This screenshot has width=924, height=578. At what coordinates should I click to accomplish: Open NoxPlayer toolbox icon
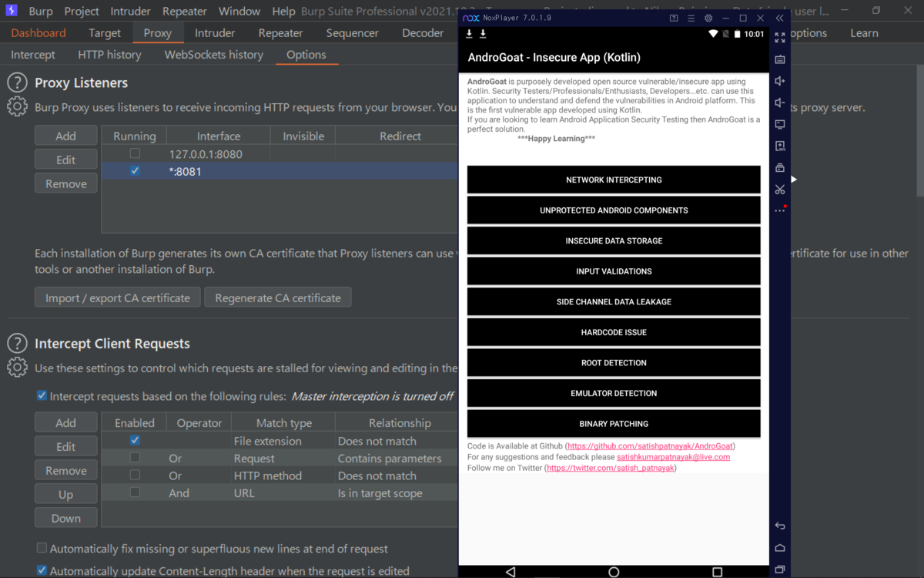tap(780, 167)
